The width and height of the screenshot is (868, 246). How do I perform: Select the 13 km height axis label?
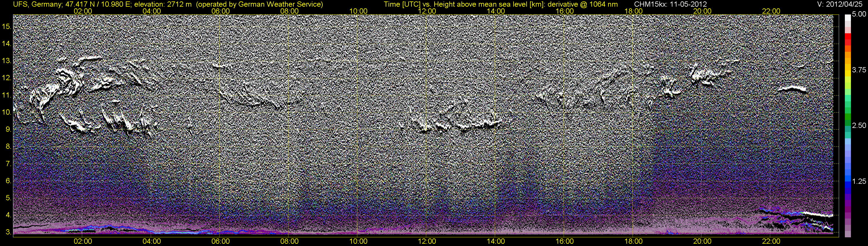[x=6, y=61]
